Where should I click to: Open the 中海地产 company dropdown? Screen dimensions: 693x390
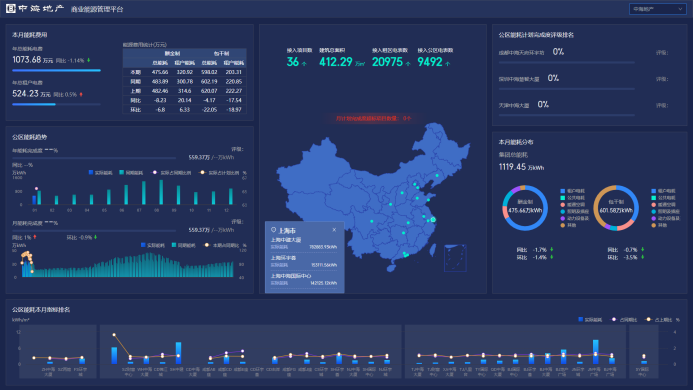pos(657,9)
